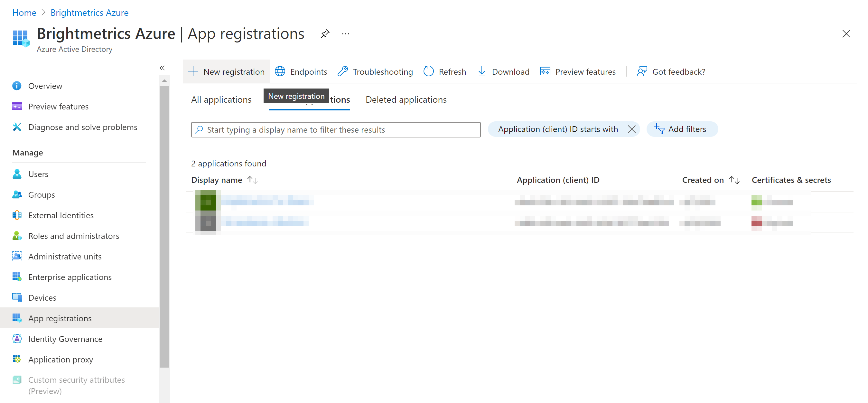The height and width of the screenshot is (403, 868).
Task: Click the Diagnose wrench-cross icon
Action: 17,127
